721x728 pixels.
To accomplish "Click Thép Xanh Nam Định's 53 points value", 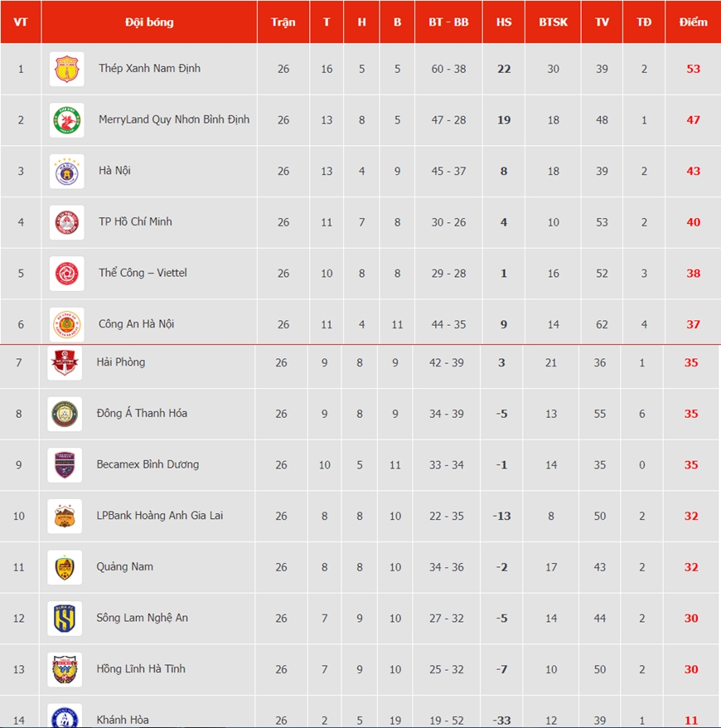I will 693,69.
